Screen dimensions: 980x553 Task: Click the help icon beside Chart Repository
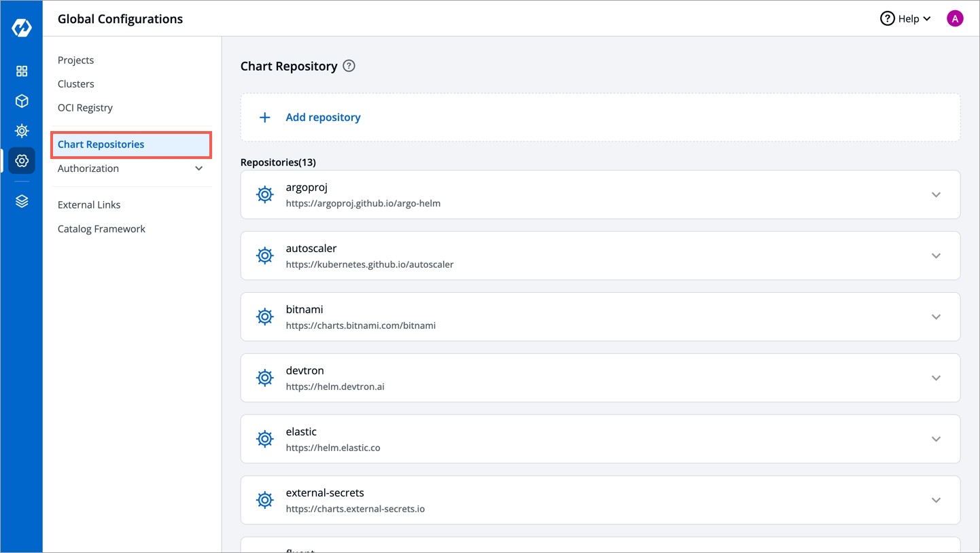click(349, 66)
